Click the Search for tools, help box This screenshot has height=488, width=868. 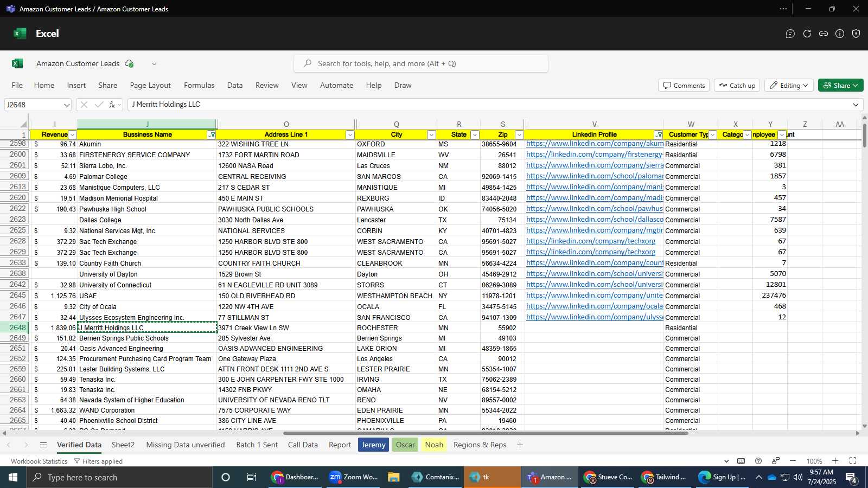point(421,63)
